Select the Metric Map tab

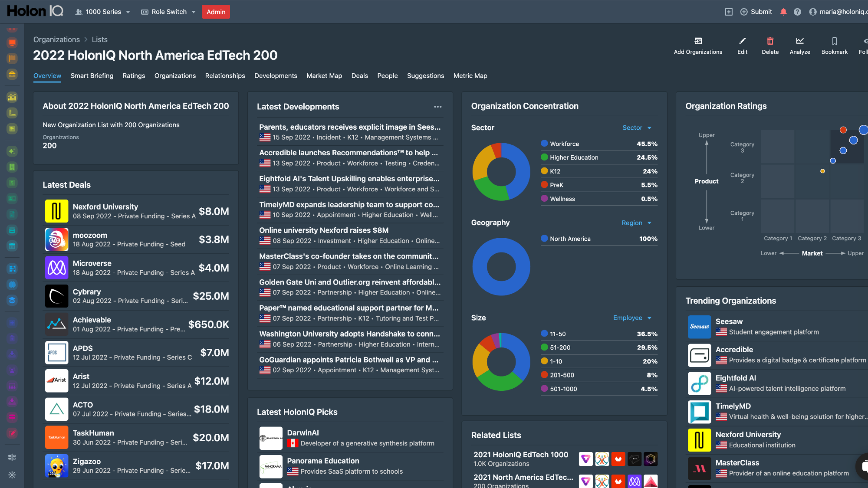tap(470, 75)
